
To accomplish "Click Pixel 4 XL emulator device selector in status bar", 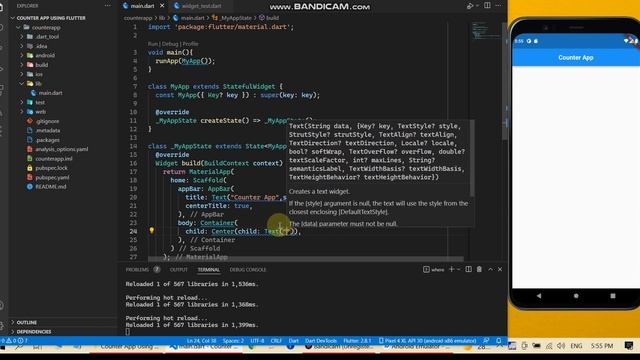I will 427,340.
